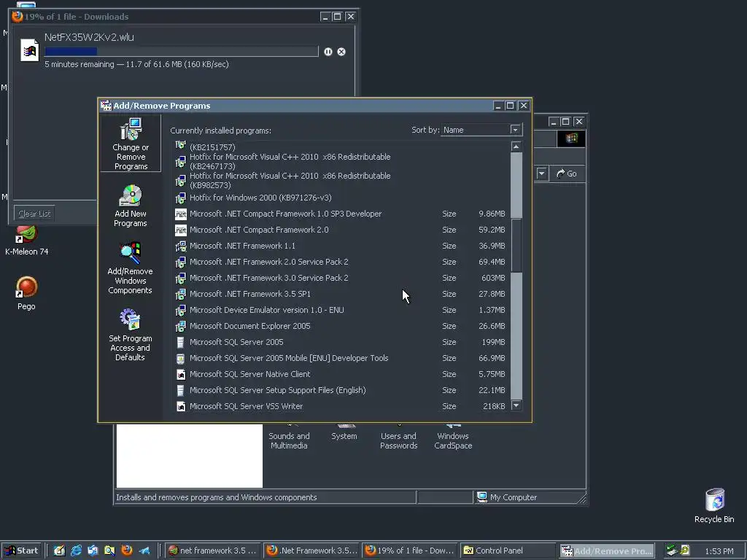
Task: Click the Go button in Control Panel
Action: click(567, 174)
